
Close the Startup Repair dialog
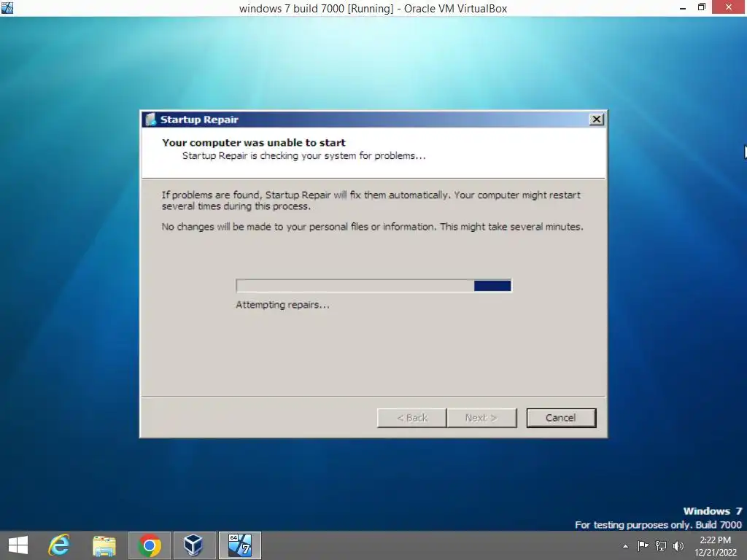pyautogui.click(x=596, y=120)
